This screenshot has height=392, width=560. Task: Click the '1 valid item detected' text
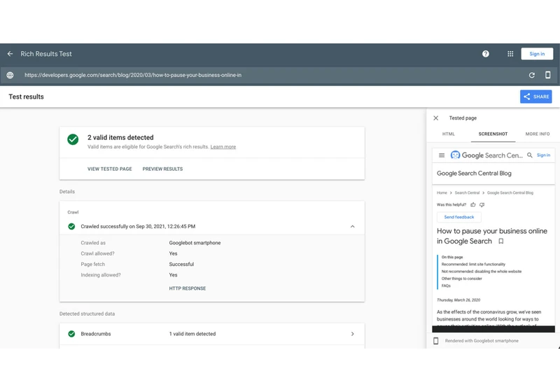point(192,334)
